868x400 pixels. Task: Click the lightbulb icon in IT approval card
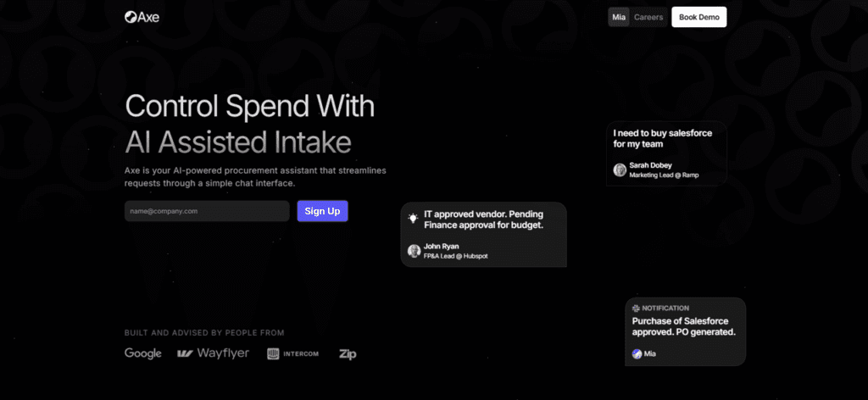click(x=413, y=218)
